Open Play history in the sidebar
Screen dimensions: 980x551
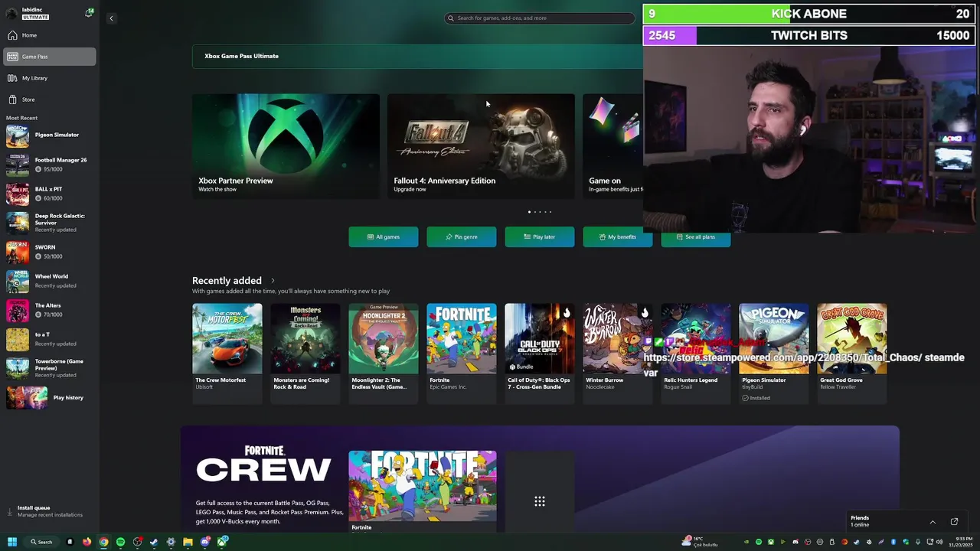coord(50,398)
